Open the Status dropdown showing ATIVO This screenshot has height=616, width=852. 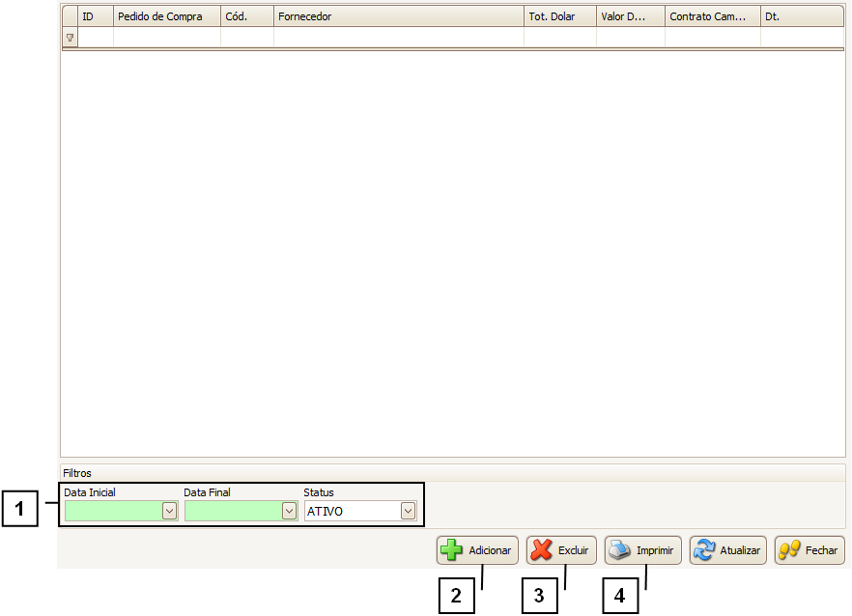tap(408, 511)
